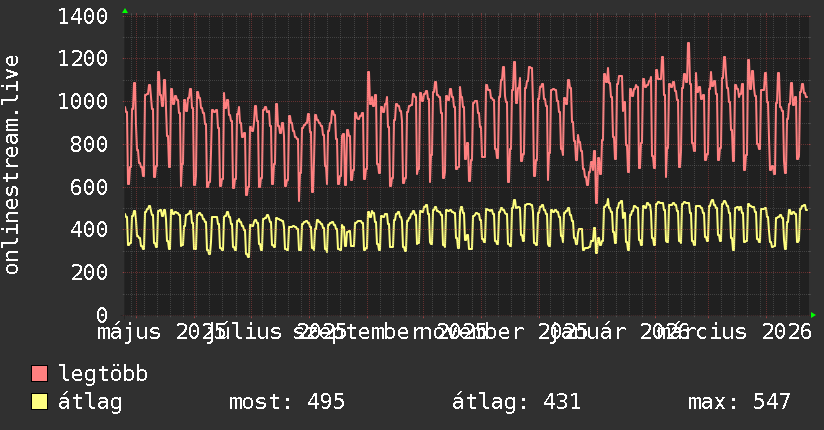Screen dimensions: 824x430
Task: Click the onlinestream.live vertical axis title
Action: click(11, 165)
